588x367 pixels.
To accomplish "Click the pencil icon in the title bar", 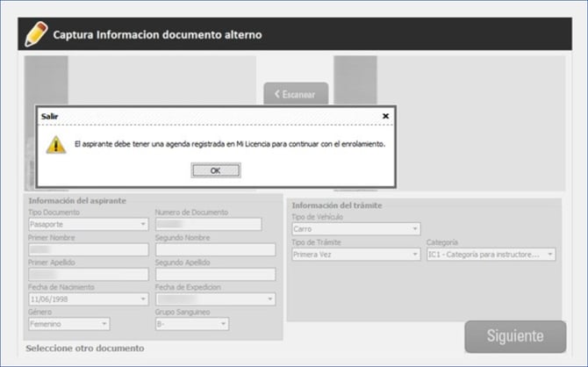I will point(36,34).
